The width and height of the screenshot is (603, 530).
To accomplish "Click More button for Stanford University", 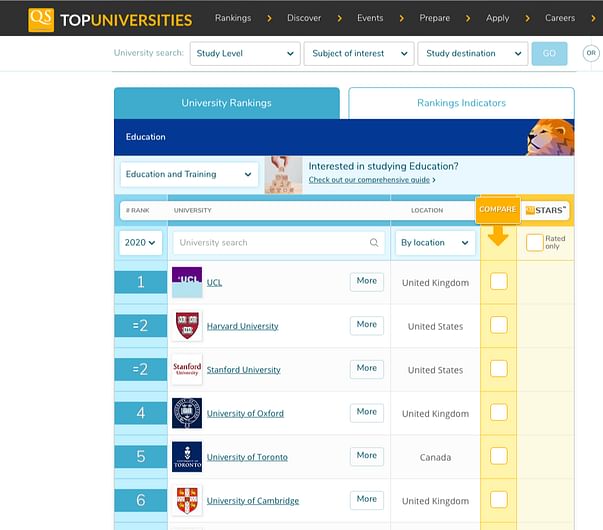I will click(366, 368).
